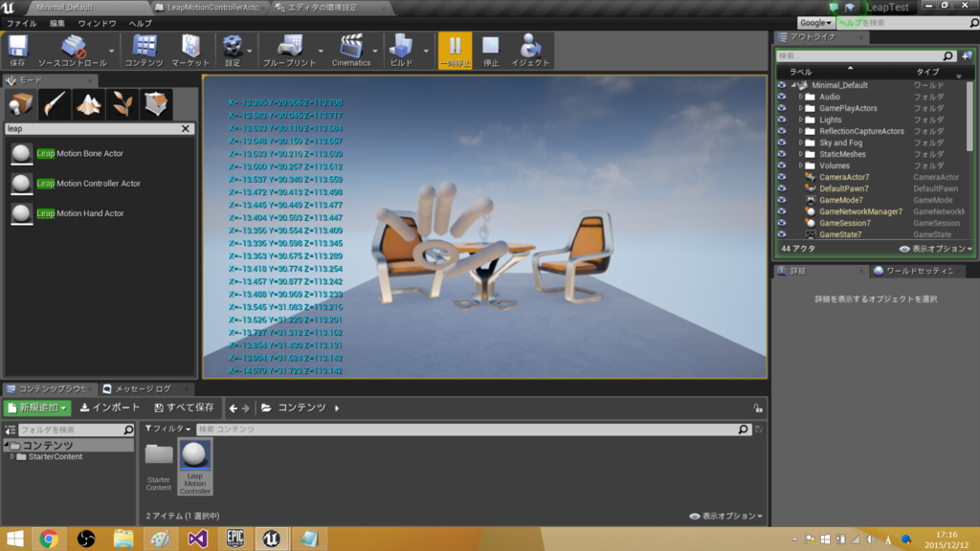
Task: Select the Starter Content folder thumbnail
Action: (159, 467)
